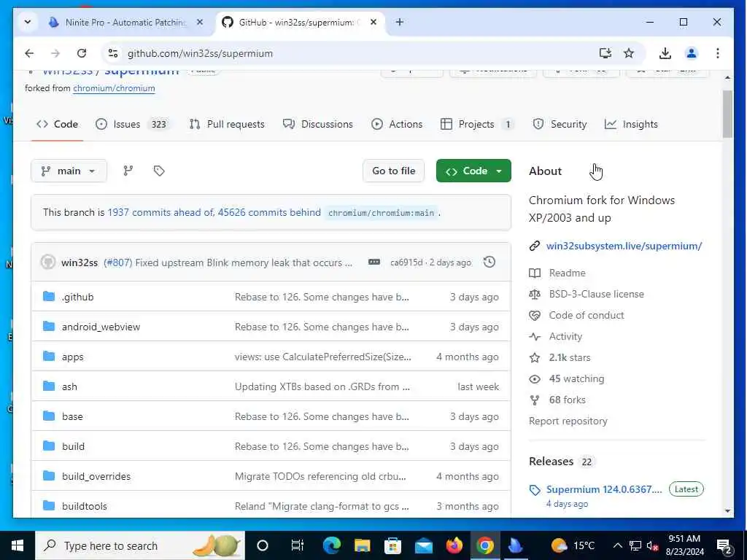
Task: View branches via the branch icon
Action: tap(128, 171)
